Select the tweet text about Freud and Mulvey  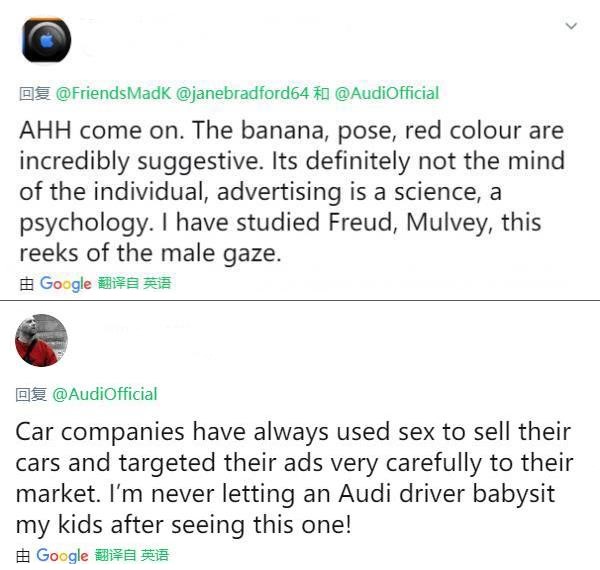click(x=291, y=191)
